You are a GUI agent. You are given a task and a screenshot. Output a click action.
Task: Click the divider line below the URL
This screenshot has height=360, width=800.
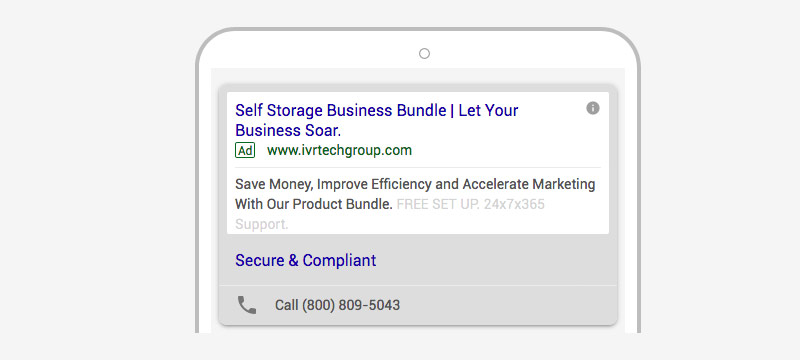pos(417,167)
